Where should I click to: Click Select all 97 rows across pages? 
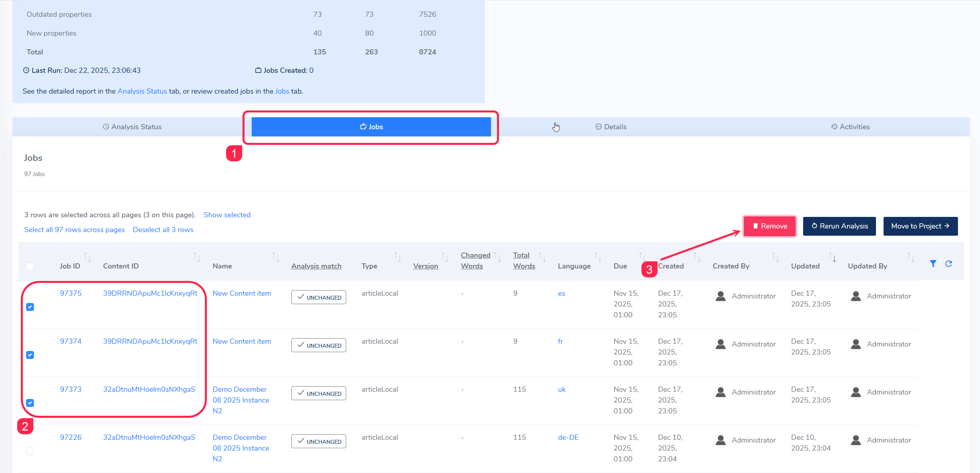(x=74, y=230)
